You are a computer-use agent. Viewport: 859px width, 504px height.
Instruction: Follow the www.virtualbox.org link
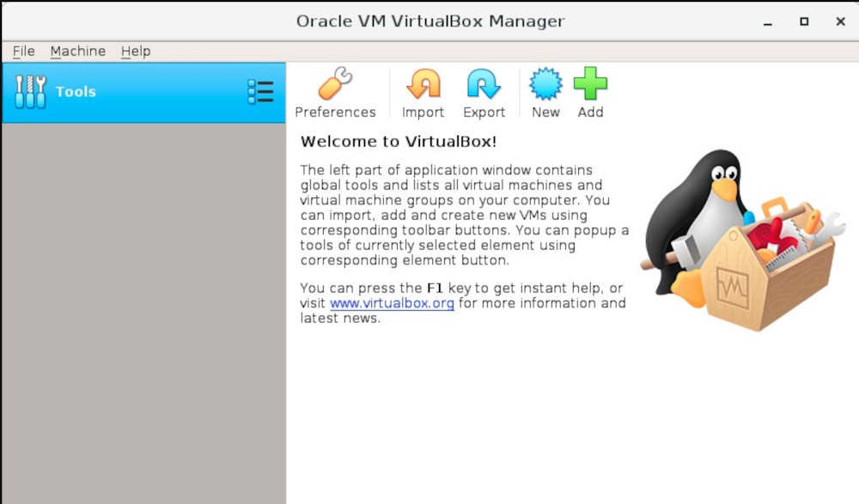[392, 303]
